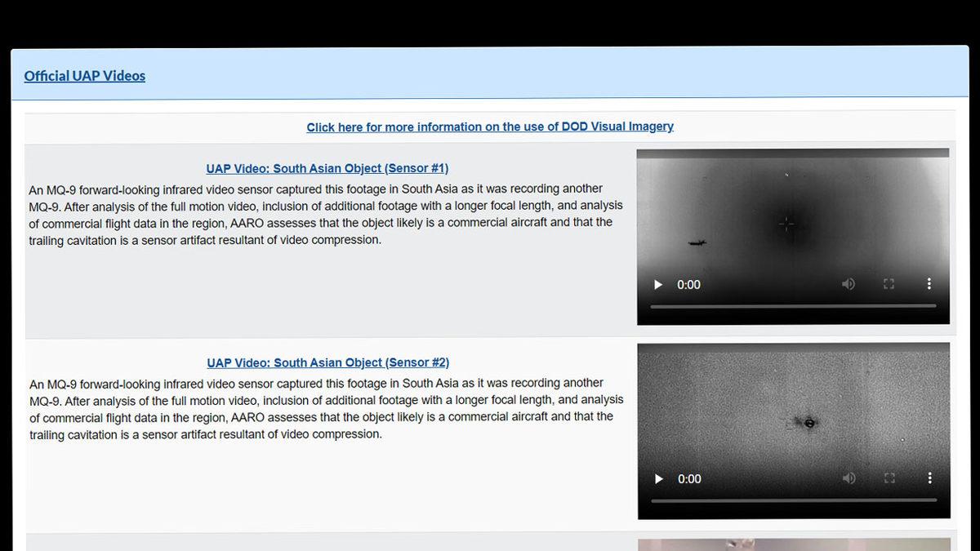Play the Sensor #1 video
The width and height of the screenshot is (980, 551).
click(x=658, y=285)
